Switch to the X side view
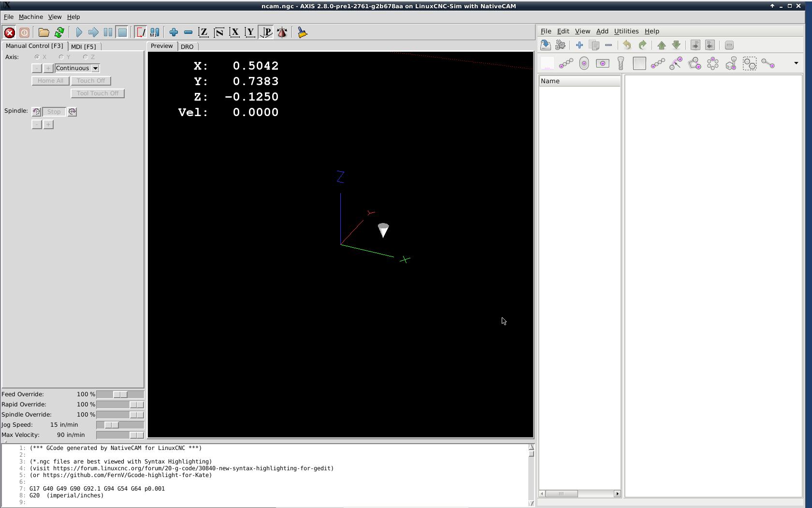 234,32
